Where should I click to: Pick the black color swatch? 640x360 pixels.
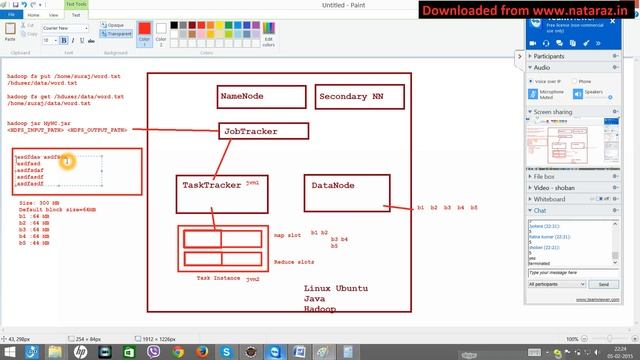tap(174, 25)
